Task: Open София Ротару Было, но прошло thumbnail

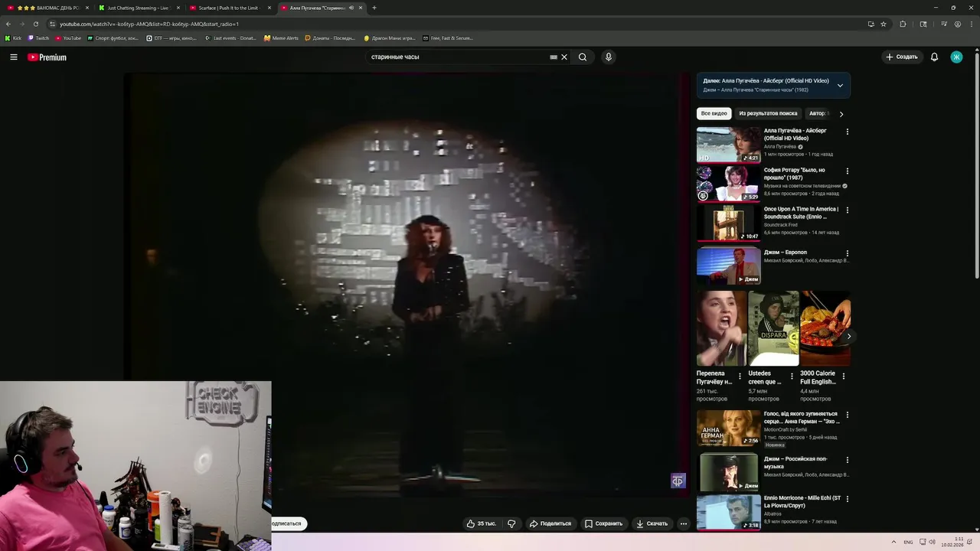Action: coord(728,184)
